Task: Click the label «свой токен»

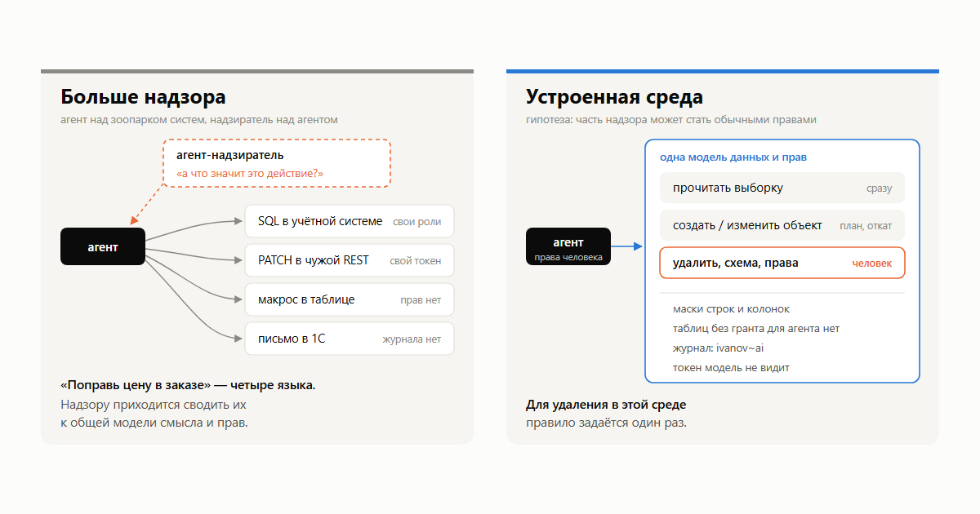Action: point(415,261)
